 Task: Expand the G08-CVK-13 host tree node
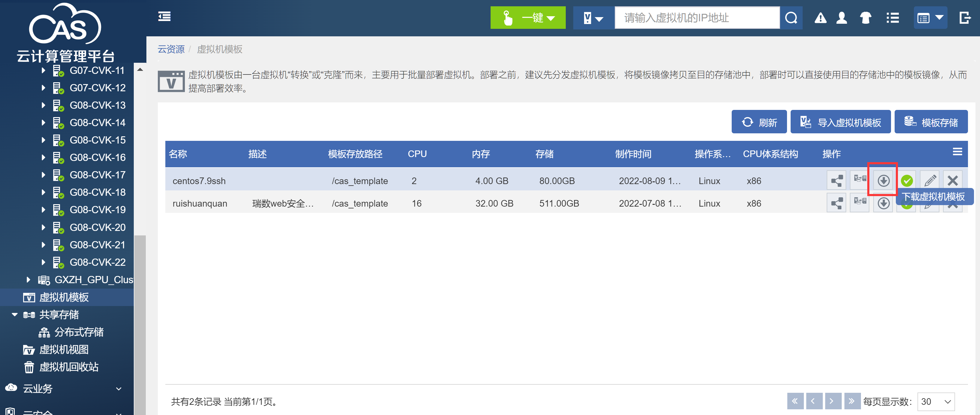[43, 105]
